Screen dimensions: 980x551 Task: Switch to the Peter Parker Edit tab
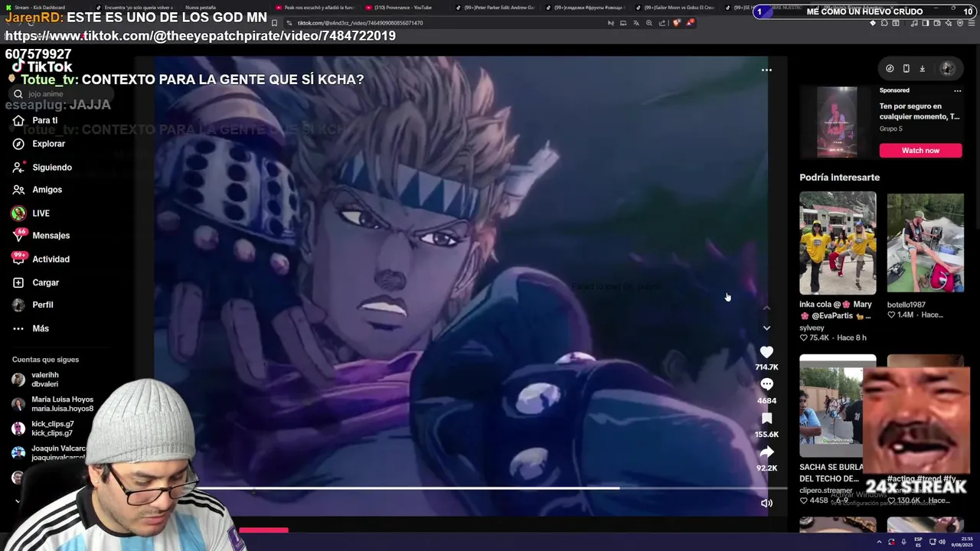[x=494, y=8]
